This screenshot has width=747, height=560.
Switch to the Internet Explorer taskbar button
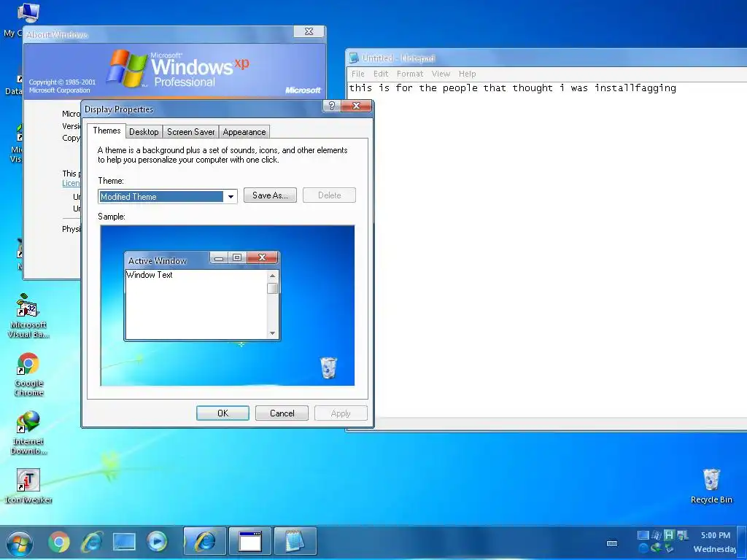[205, 542]
